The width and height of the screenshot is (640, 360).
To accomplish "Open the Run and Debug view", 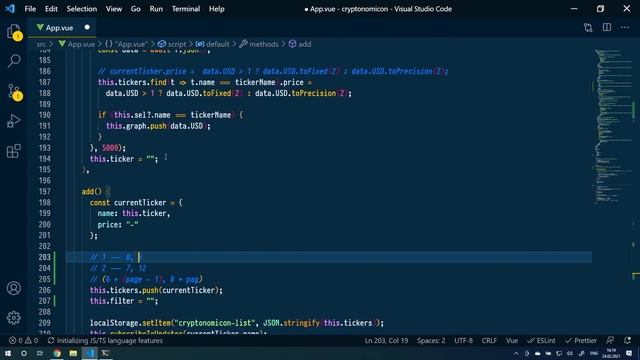I will pos(13,121).
